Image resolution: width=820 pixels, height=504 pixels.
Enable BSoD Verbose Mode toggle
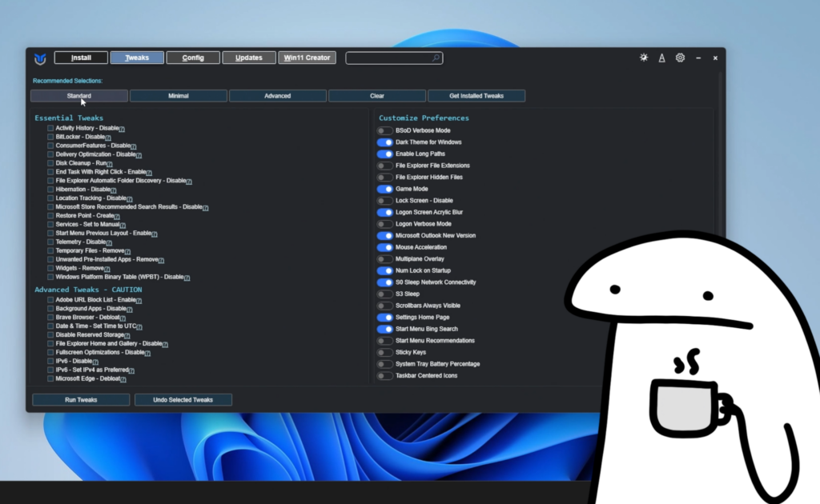pyautogui.click(x=384, y=130)
